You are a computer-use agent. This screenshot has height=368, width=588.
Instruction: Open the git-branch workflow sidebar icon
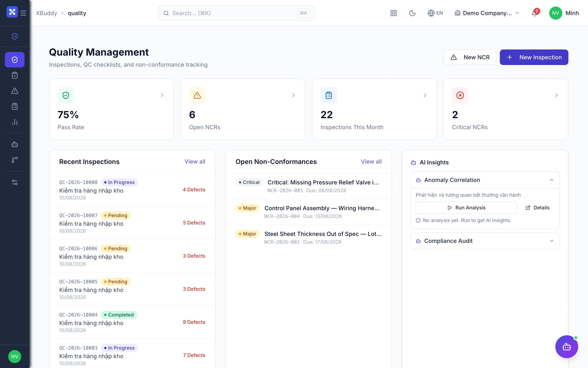click(14, 160)
